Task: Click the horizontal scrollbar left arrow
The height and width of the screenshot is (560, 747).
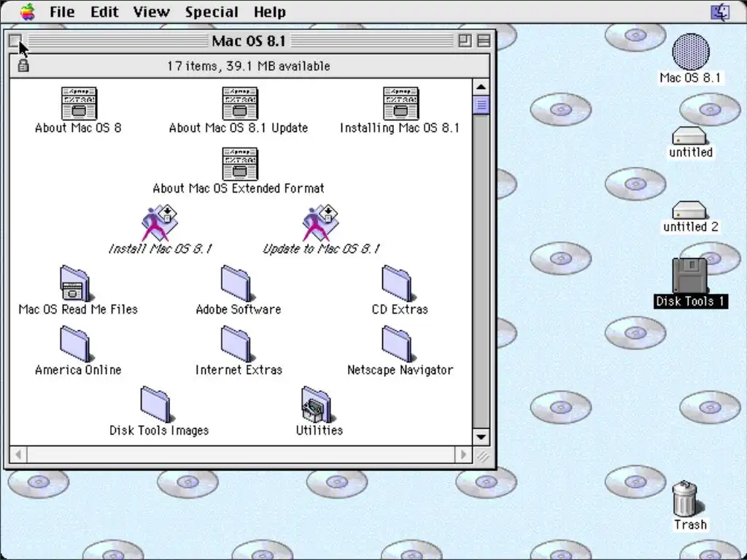Action: tap(18, 455)
